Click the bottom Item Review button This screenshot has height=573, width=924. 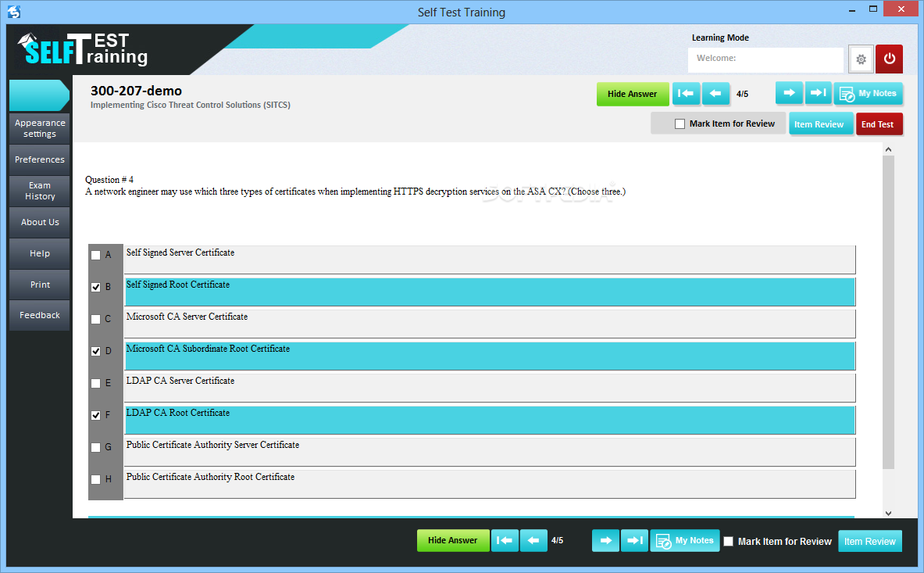[x=870, y=541]
